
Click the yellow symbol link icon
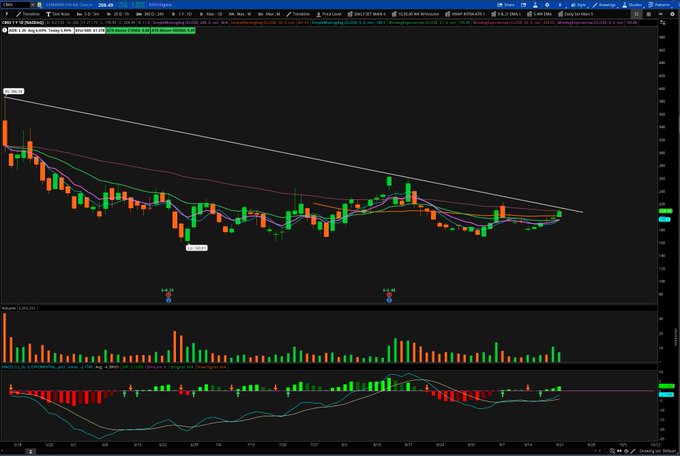[x=39, y=5]
